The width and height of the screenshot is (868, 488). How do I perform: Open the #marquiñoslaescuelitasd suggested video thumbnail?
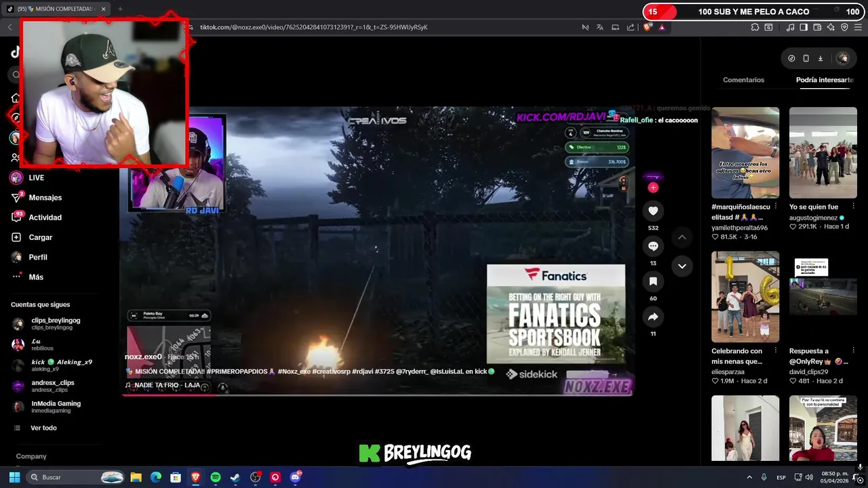[745, 152]
